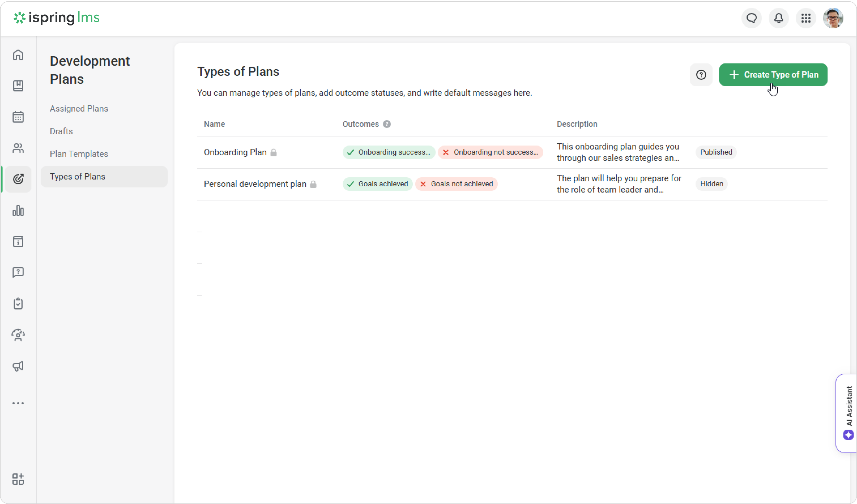Click the Create Type of Plan button

[773, 75]
